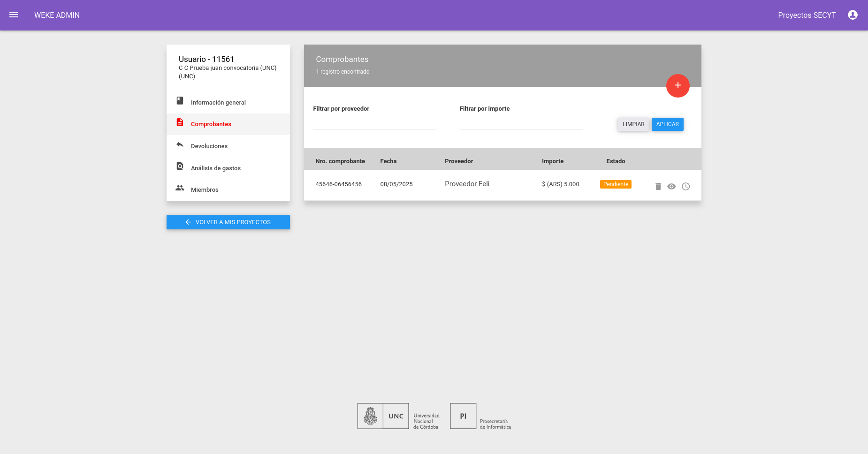This screenshot has height=454, width=868.
Task: Click the Análisis de gastos search-document icon
Action: click(180, 166)
